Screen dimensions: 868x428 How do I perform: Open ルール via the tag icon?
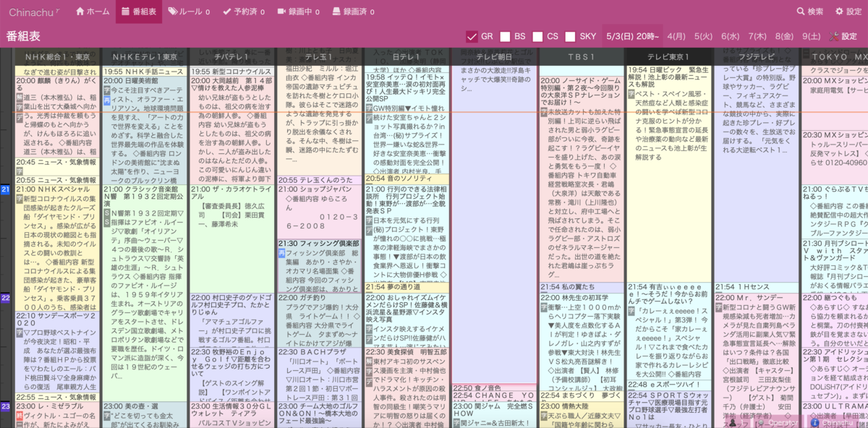172,12
